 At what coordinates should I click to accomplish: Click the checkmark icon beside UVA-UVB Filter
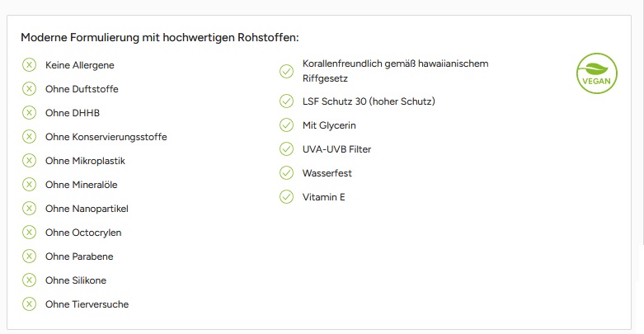(x=287, y=149)
